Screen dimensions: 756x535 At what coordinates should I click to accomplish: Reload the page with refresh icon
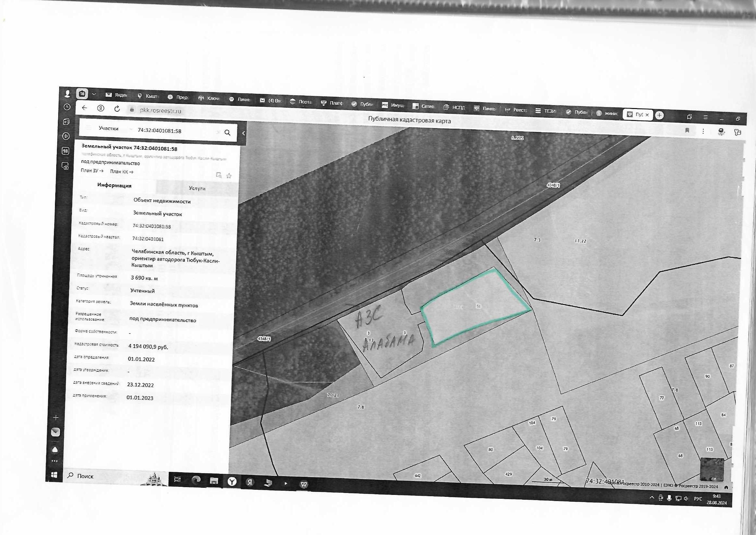coord(117,109)
